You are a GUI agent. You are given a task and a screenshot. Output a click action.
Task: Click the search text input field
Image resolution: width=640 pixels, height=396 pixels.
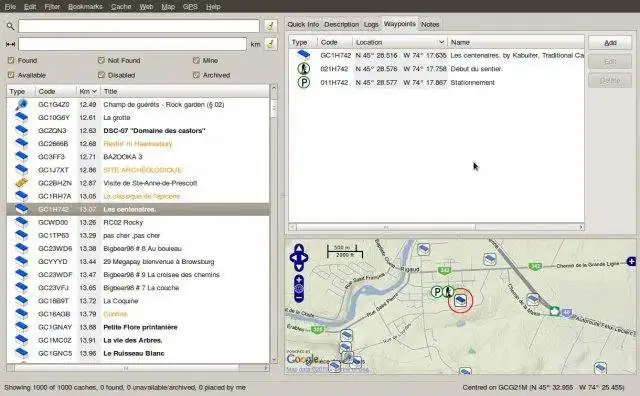(139, 26)
